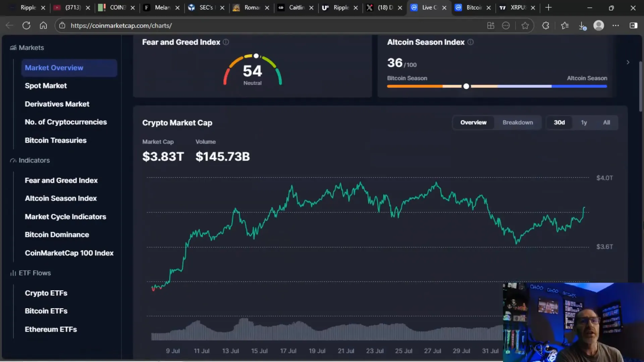
Task: Open Market Cycle Indicators page
Action: coord(65,217)
